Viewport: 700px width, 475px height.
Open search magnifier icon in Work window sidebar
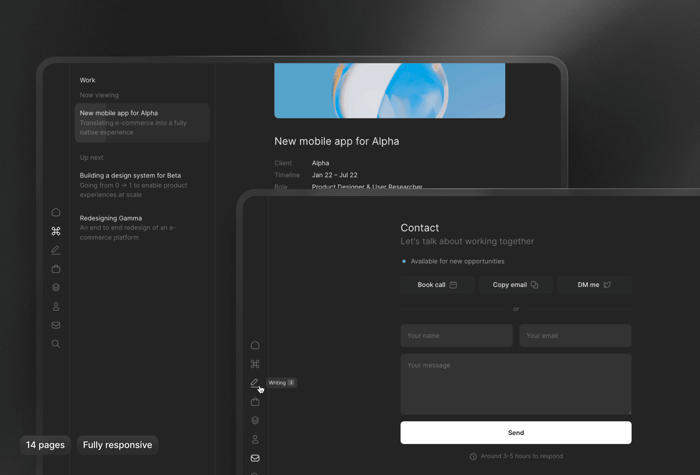click(x=56, y=344)
